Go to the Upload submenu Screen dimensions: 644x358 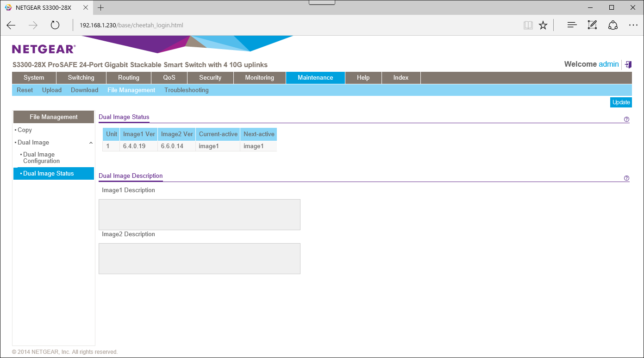click(52, 90)
